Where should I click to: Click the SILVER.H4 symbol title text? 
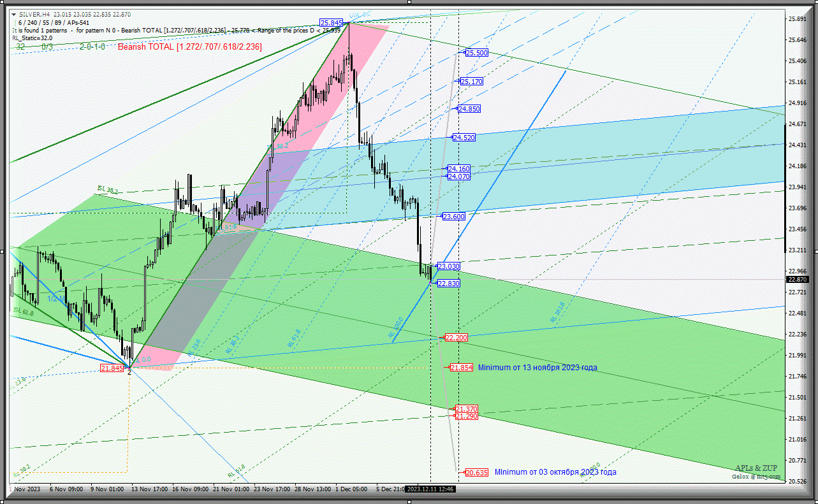click(x=34, y=14)
